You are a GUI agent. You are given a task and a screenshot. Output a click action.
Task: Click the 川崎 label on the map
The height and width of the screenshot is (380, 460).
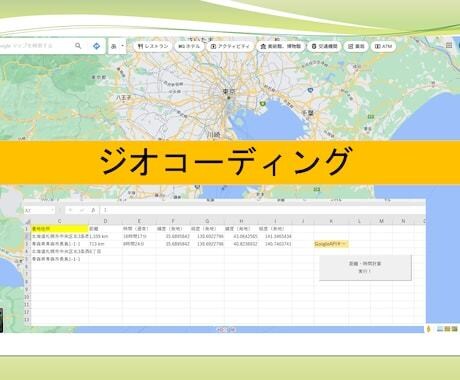tap(214, 135)
